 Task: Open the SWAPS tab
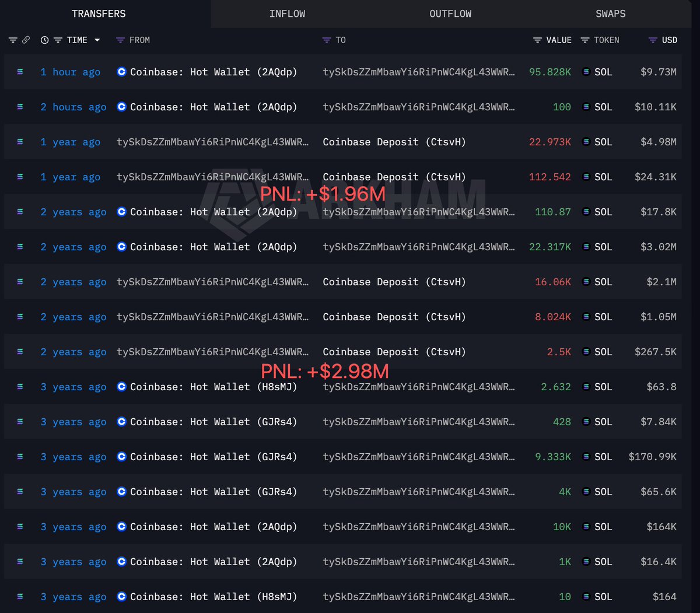coord(610,13)
